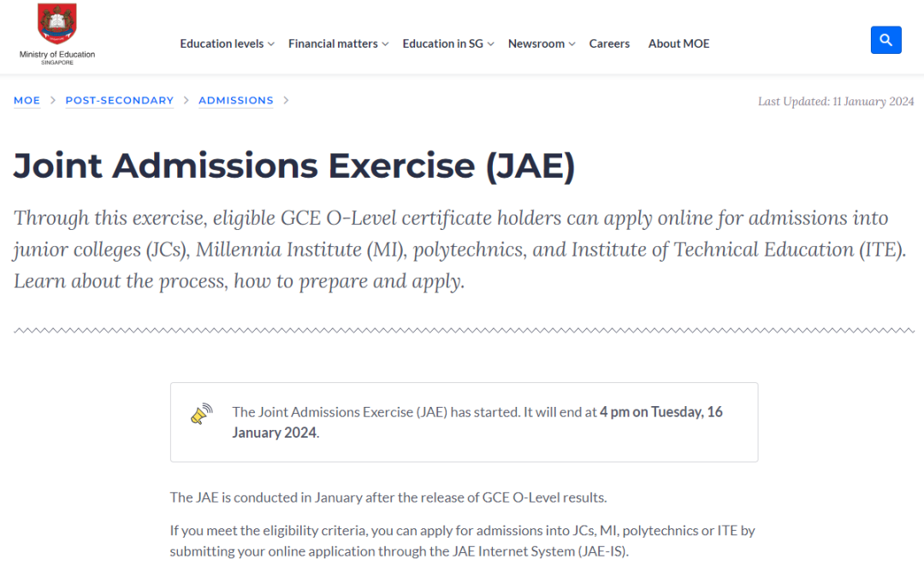Click the Ministry of Education Singapore text
Screen dimensions: 924x583
57,58
